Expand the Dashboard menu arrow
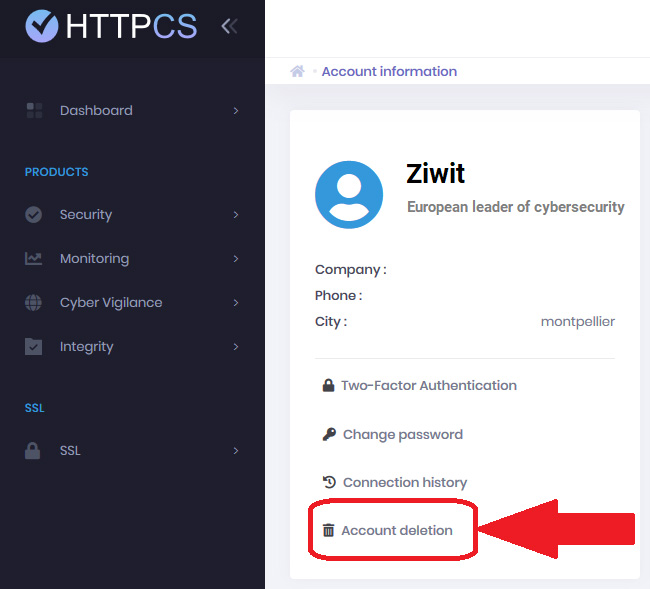This screenshot has width=650, height=589. pos(236,110)
